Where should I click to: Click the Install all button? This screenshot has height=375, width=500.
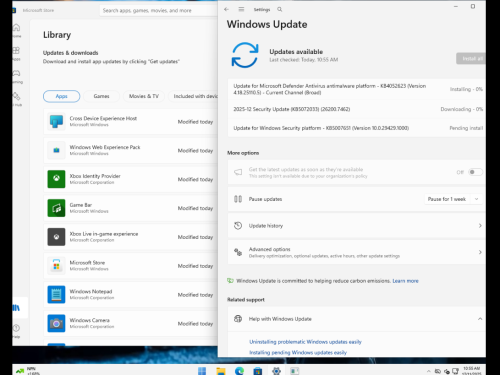[x=472, y=59]
